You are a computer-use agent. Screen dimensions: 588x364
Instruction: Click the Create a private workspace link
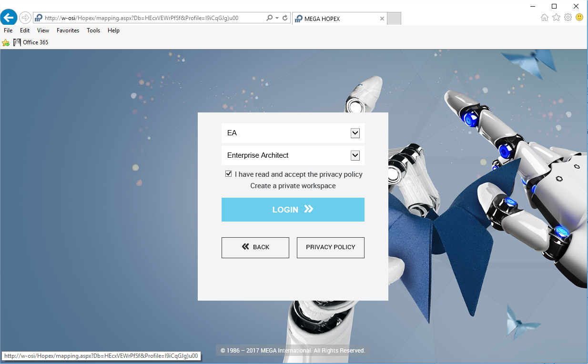293,186
